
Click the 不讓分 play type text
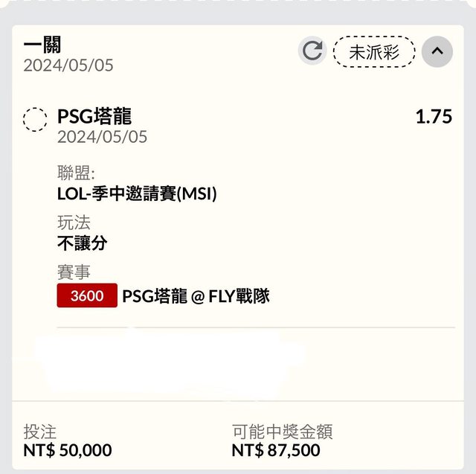[82, 243]
